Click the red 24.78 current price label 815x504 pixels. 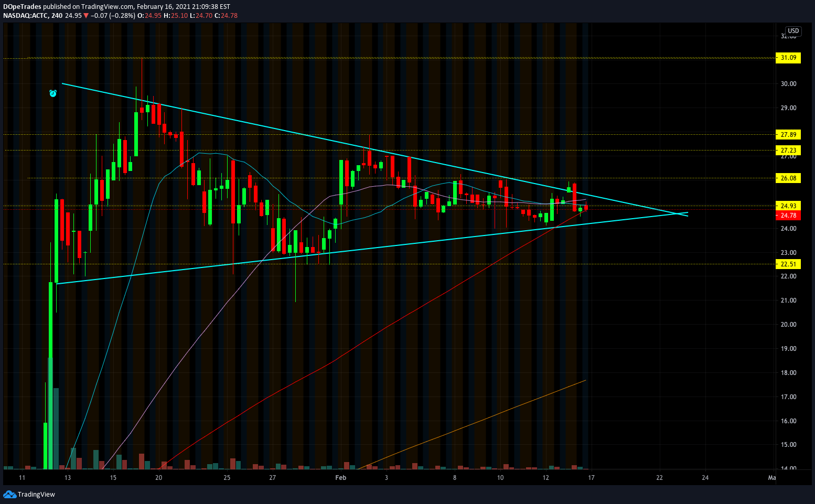click(x=788, y=216)
